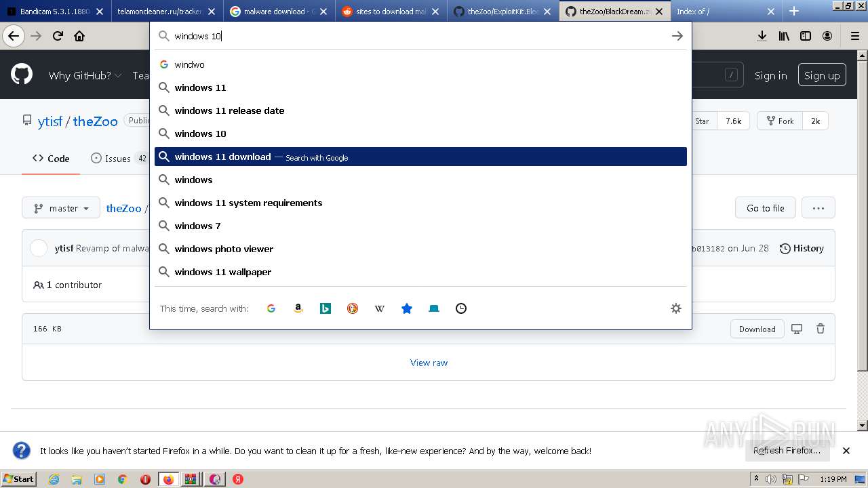Show hidden system tray icons
The width and height of the screenshot is (868, 488).
click(x=757, y=479)
